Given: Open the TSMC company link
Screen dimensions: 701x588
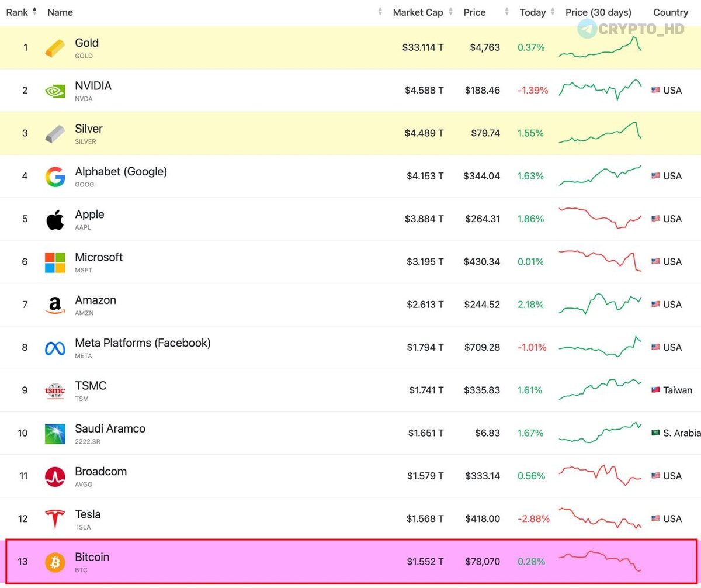Looking at the screenshot, I should [91, 386].
